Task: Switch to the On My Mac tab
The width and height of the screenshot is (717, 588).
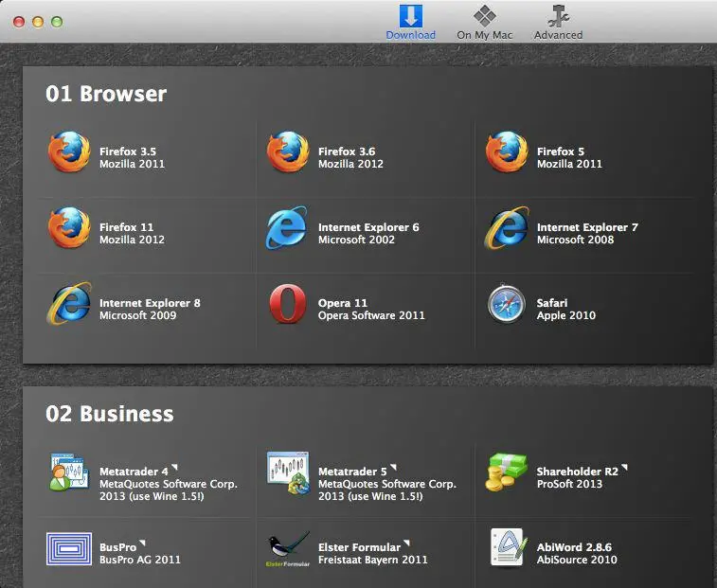Action: tap(485, 23)
